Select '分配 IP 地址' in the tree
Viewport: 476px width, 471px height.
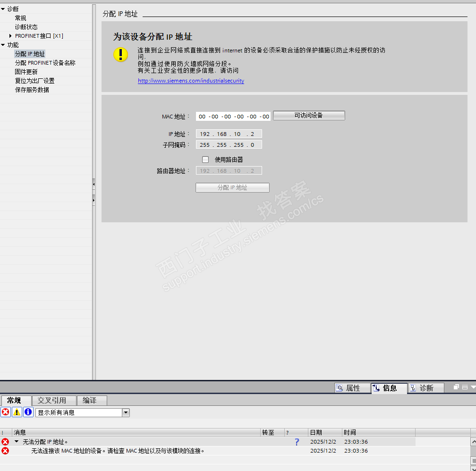(30, 54)
